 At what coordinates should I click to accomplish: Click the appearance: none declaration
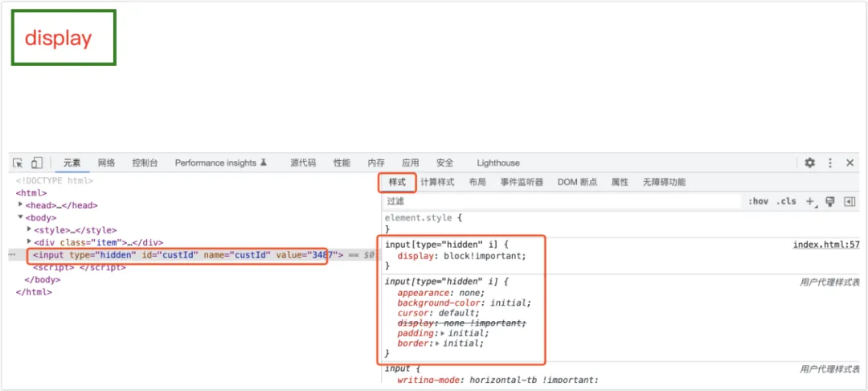click(440, 293)
